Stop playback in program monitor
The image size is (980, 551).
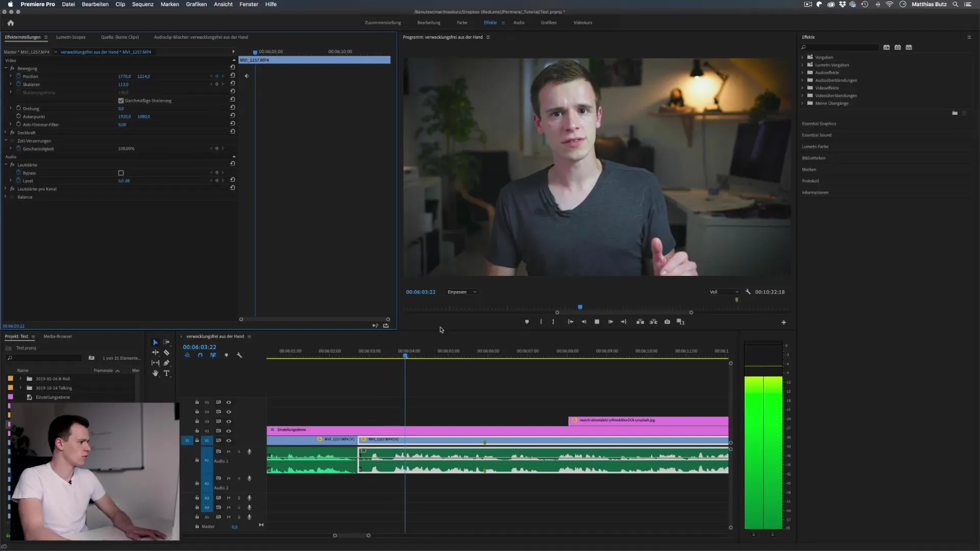point(597,322)
